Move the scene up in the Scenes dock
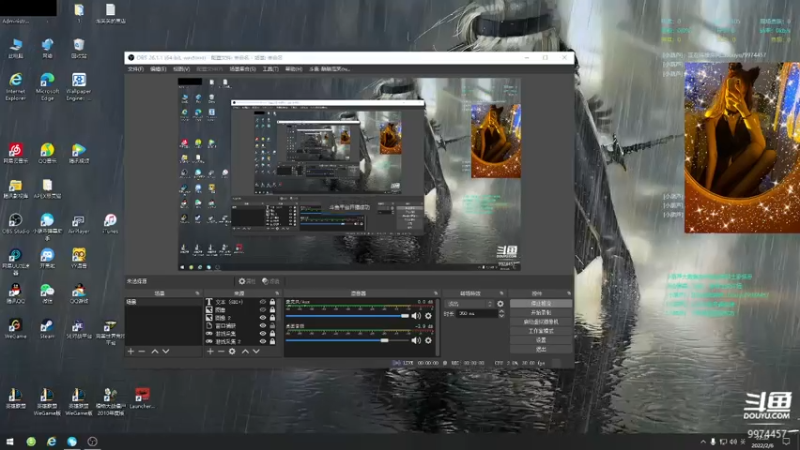 (155, 352)
